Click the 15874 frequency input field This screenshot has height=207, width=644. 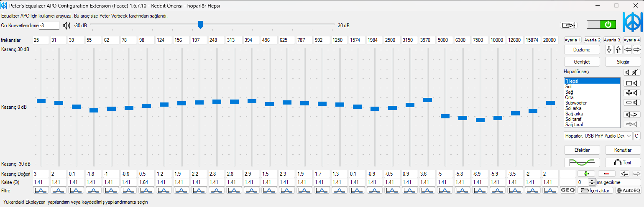(x=533, y=40)
